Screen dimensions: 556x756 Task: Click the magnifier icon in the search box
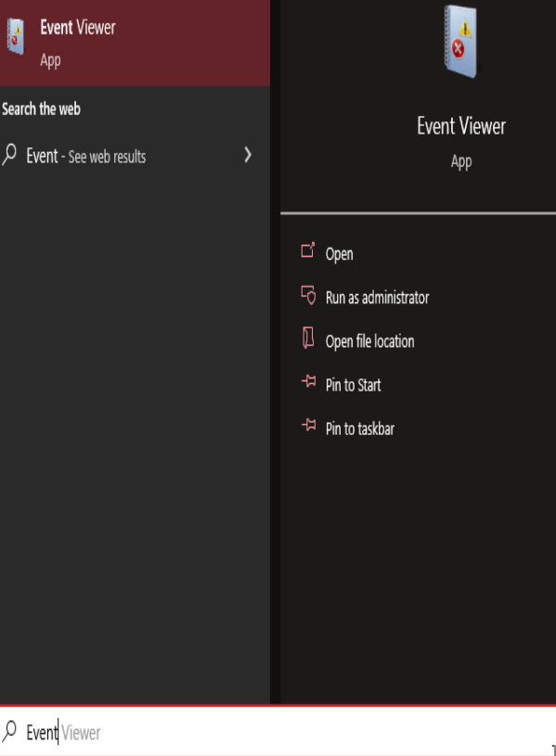9,731
